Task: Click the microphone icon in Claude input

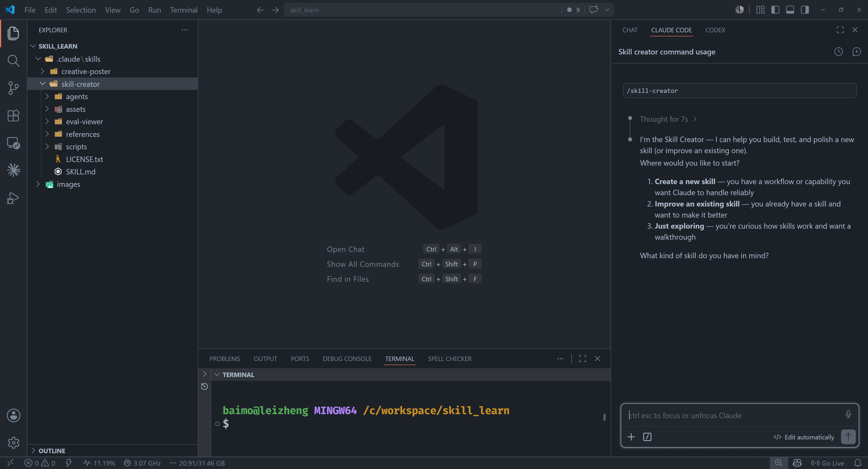Action: 848,414
